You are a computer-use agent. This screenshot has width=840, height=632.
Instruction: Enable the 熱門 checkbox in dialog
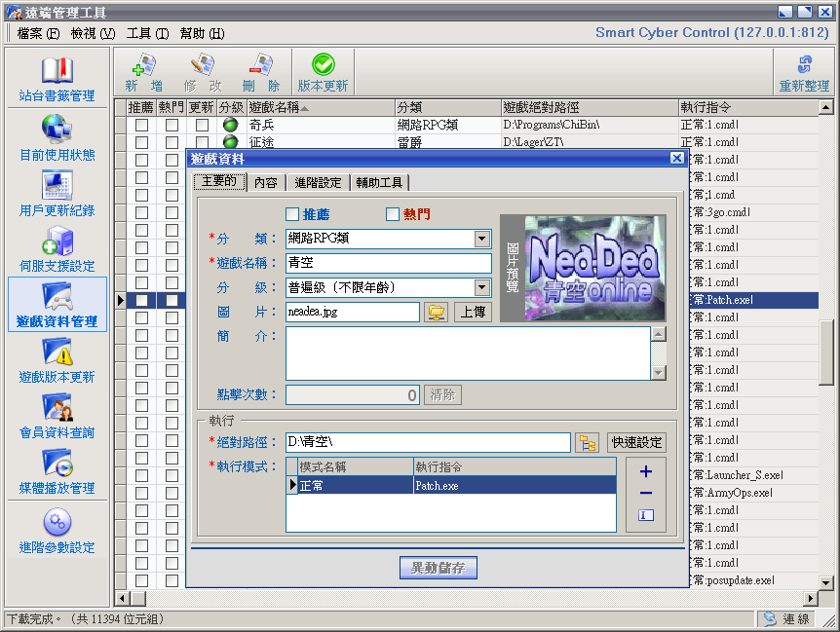click(393, 214)
